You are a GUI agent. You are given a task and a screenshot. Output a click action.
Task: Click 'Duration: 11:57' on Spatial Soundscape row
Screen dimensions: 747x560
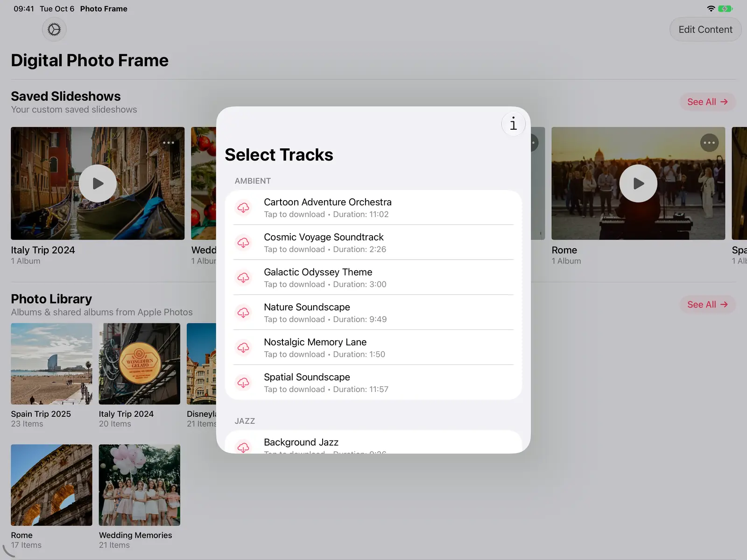(x=360, y=389)
